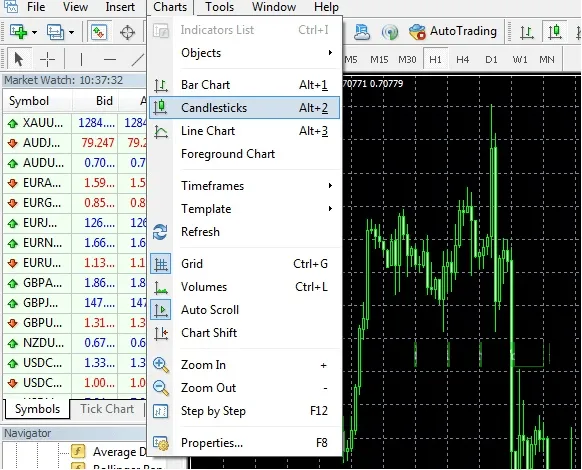Open the Tools menu
This screenshot has width=582, height=470.
coord(219,7)
